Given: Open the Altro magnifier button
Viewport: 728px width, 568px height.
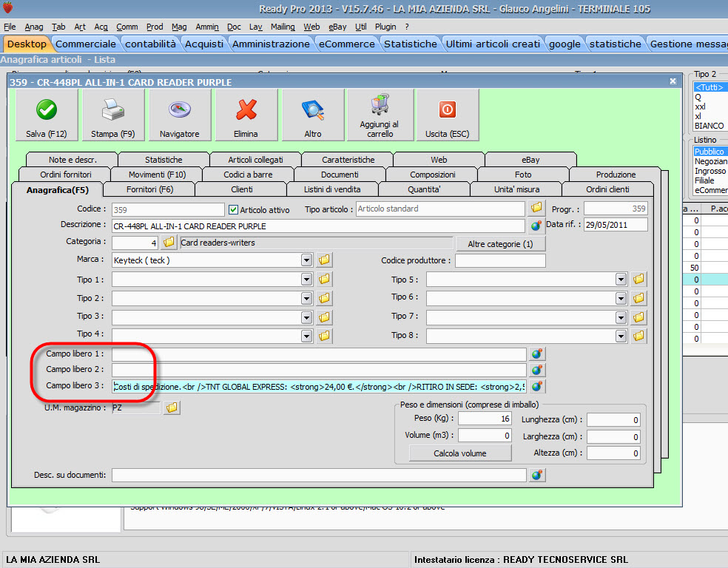Looking at the screenshot, I should click(312, 115).
